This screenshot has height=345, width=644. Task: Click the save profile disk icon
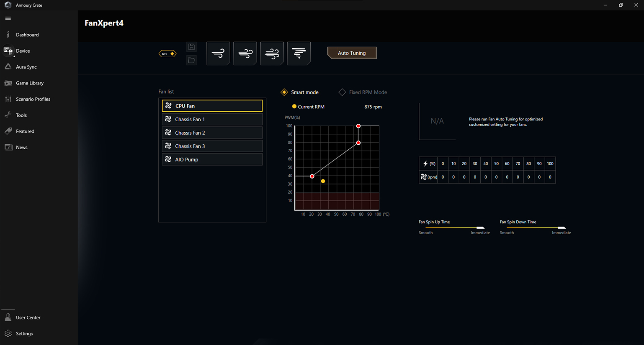click(x=191, y=47)
